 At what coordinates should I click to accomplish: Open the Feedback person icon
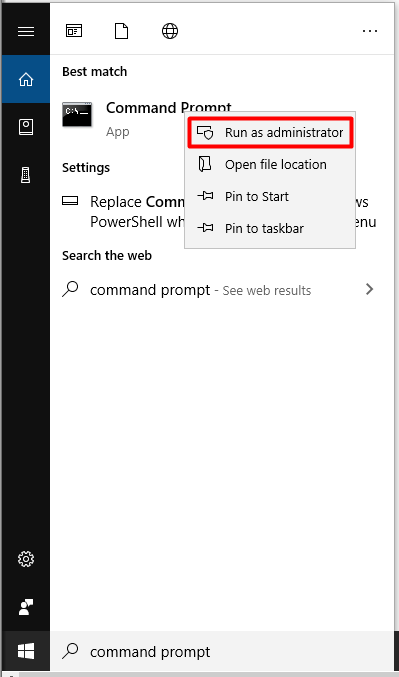(x=26, y=607)
